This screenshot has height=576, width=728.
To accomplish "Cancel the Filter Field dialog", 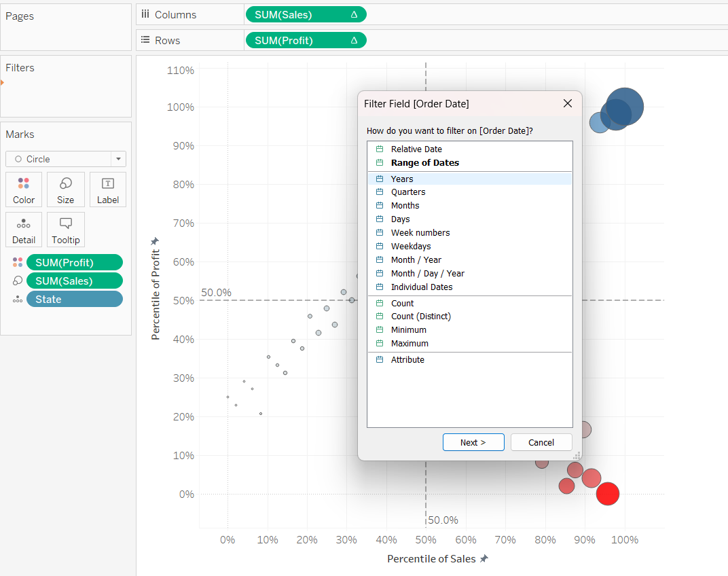I will (541, 442).
